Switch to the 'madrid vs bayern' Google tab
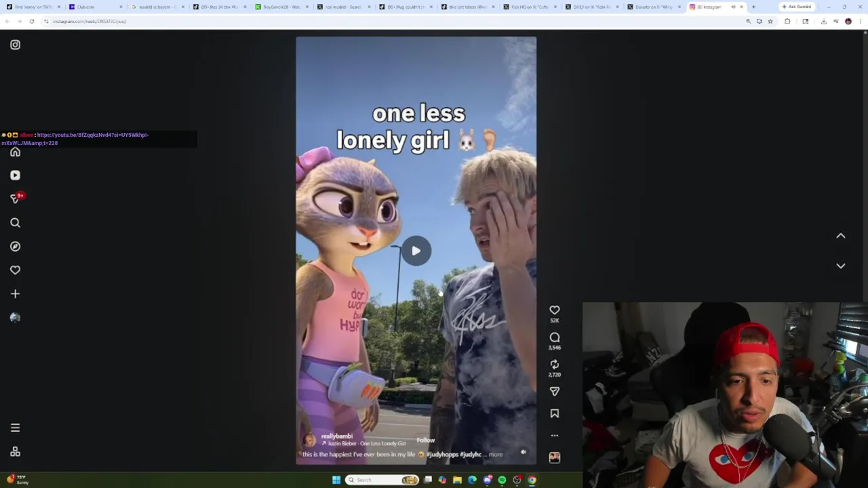Image resolution: width=868 pixels, height=488 pixels. point(157,7)
